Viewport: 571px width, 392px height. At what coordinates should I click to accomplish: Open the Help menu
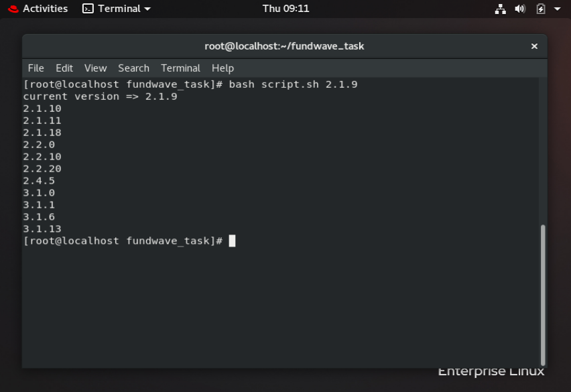pos(222,68)
